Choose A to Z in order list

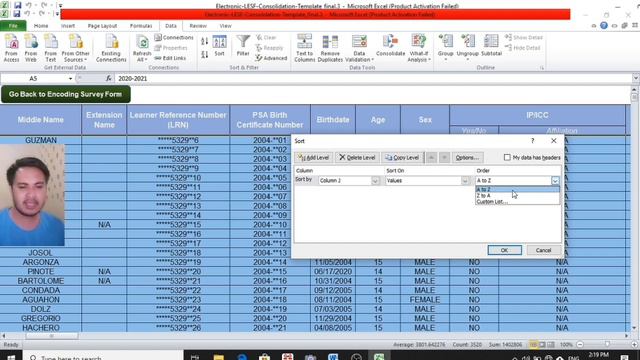coord(517,189)
